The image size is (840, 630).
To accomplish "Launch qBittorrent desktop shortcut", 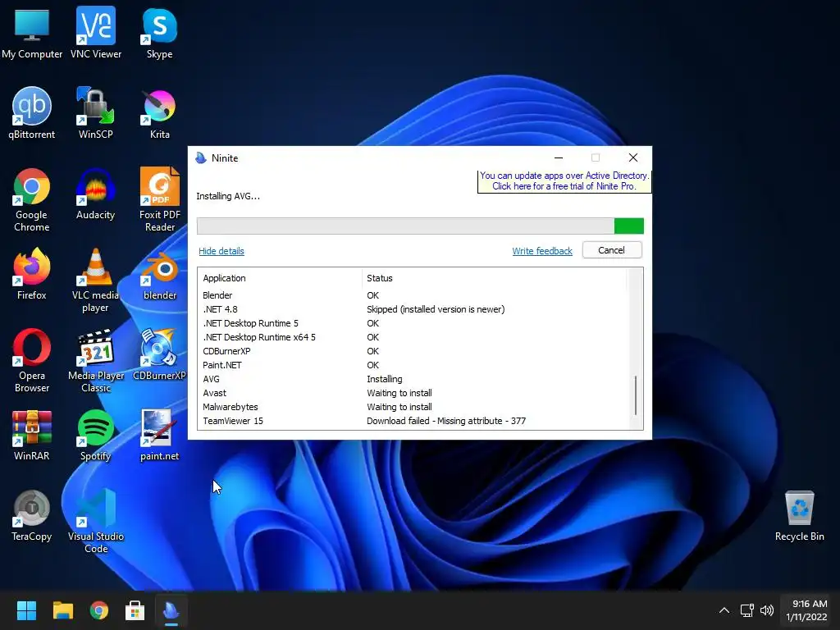I will click(x=32, y=112).
